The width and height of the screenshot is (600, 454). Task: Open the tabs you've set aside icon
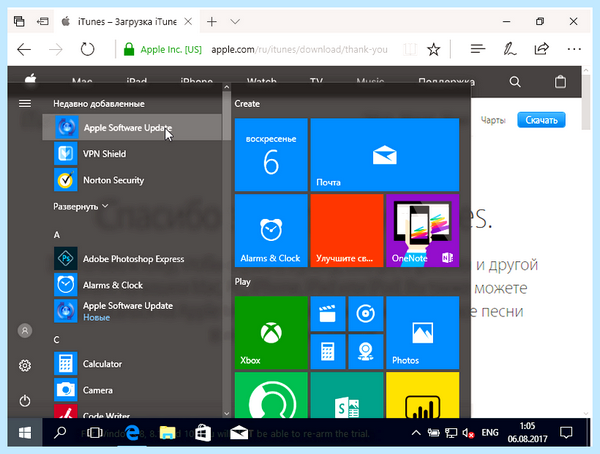(19, 21)
